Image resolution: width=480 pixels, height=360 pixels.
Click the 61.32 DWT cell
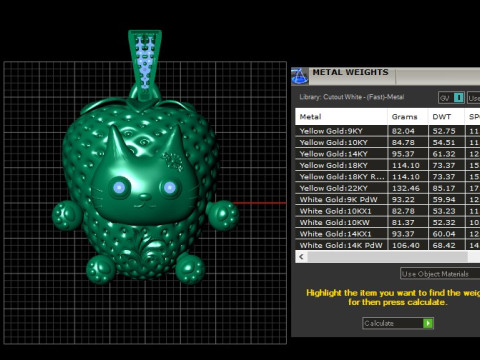point(446,154)
